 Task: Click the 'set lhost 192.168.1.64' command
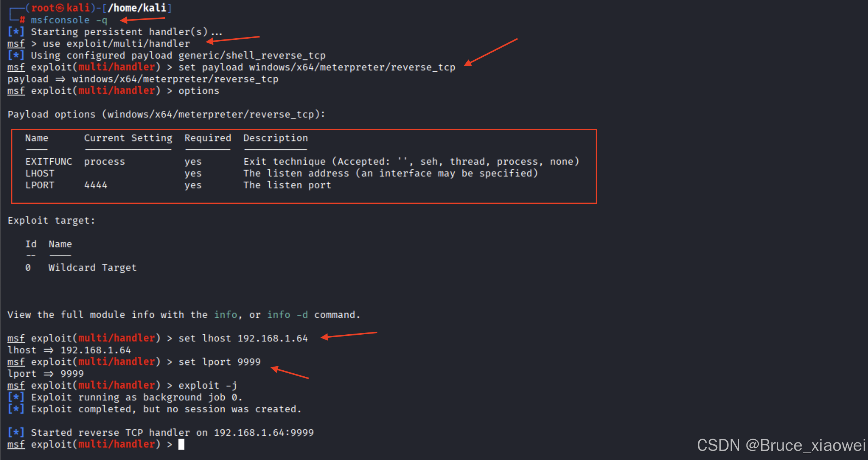click(x=243, y=338)
